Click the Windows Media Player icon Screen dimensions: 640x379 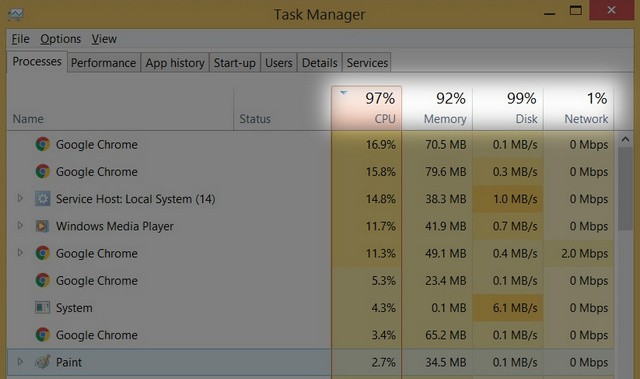click(42, 226)
